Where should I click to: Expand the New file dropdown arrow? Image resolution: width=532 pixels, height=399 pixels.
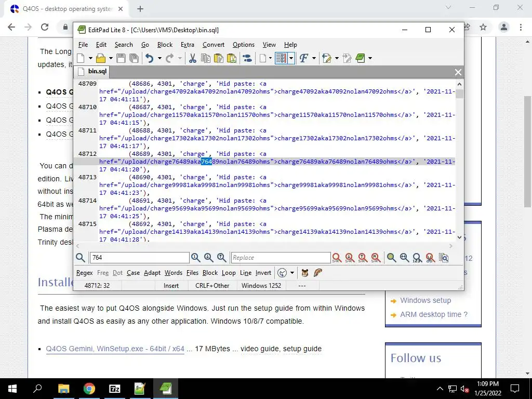tap(90, 58)
